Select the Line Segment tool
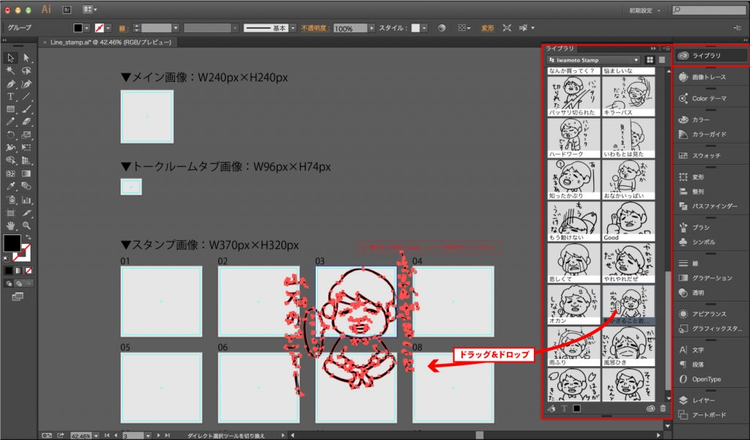The width and height of the screenshot is (750, 440). 26,97
